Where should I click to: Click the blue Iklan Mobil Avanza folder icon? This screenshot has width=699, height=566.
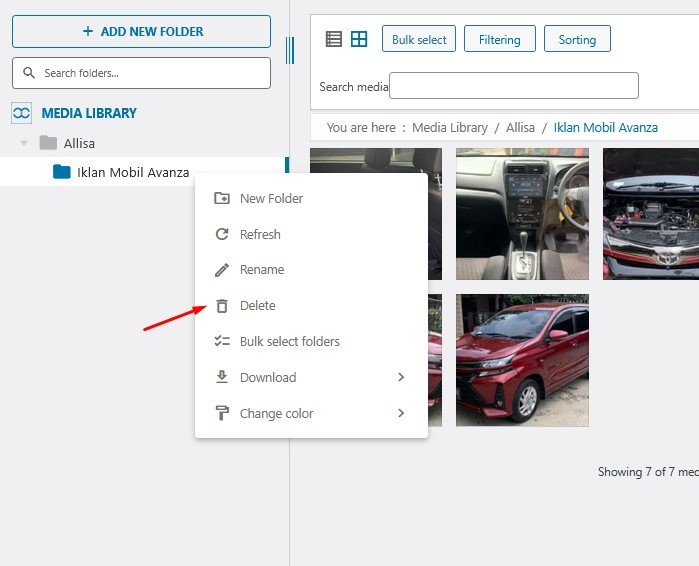(62, 172)
